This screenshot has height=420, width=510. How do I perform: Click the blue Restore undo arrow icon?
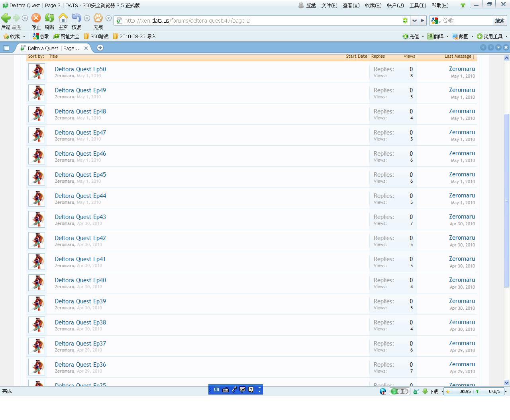pos(76,18)
